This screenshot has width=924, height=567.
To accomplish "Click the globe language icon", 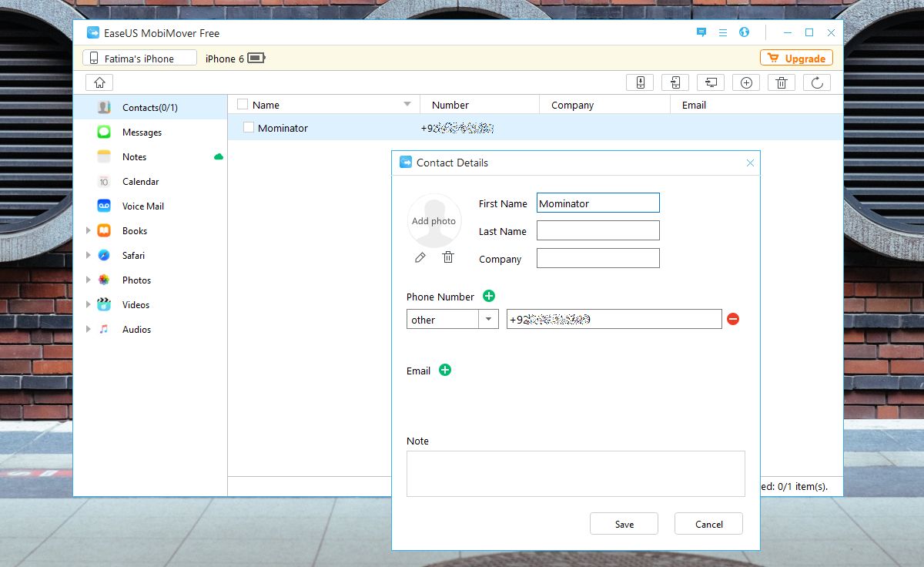I will pos(744,32).
